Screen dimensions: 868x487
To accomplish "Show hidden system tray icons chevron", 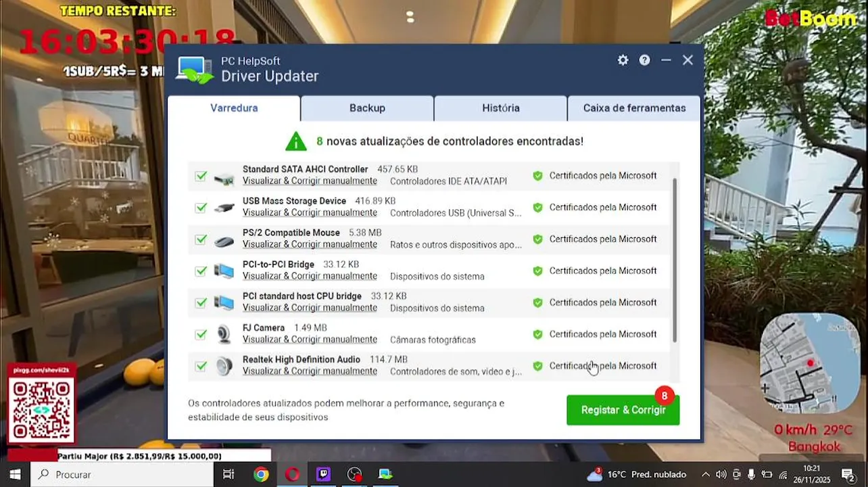I will (706, 475).
